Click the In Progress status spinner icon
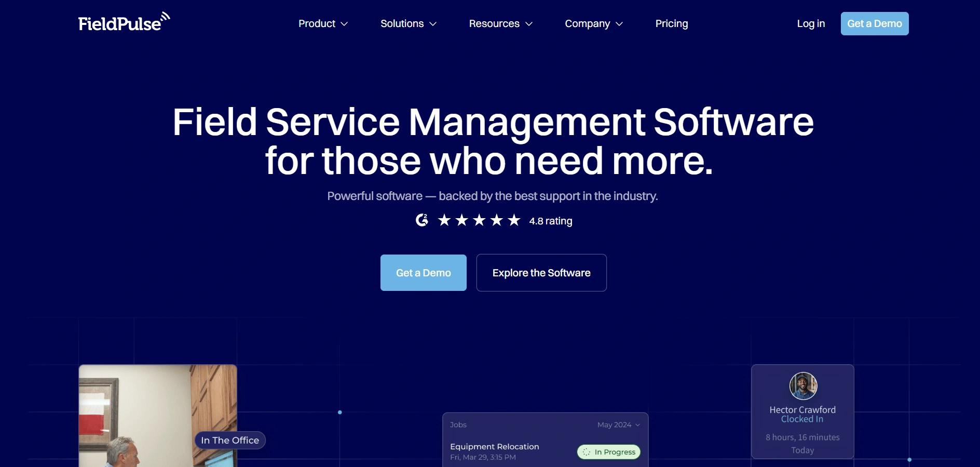980x467 pixels. click(587, 452)
